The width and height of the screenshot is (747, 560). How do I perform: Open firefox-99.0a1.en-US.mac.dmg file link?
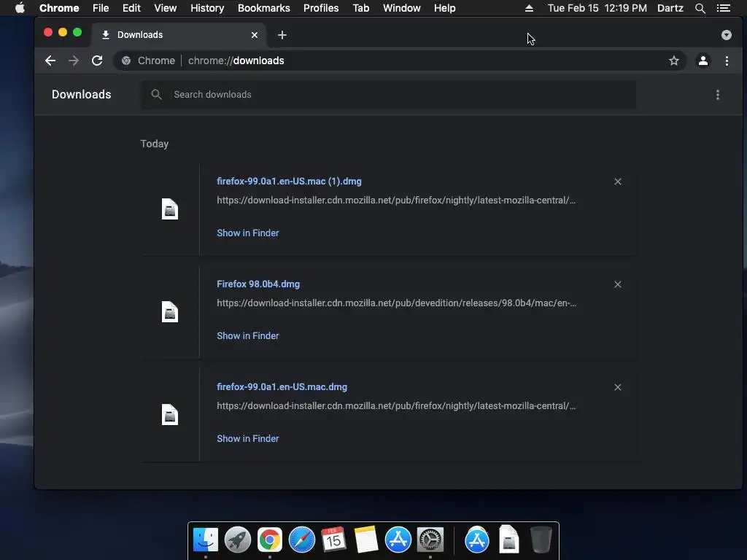click(282, 387)
